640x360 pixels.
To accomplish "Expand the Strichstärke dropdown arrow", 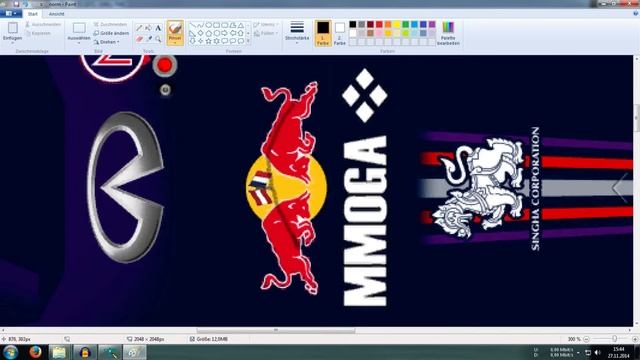I will click(x=297, y=42).
